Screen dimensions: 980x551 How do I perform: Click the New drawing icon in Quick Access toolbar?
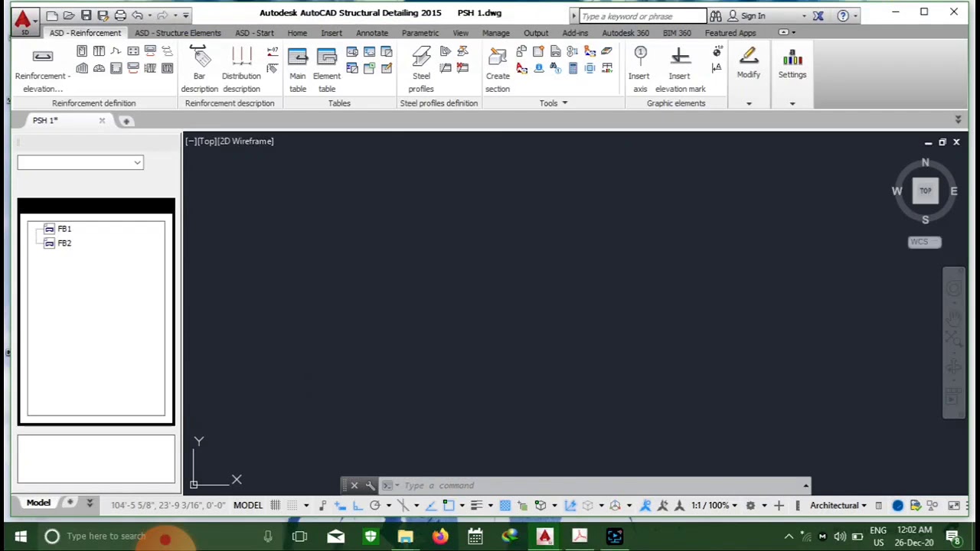(x=52, y=15)
